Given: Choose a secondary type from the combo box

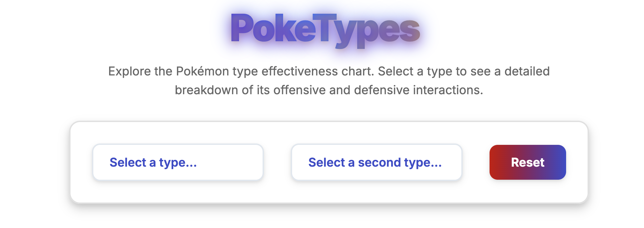Looking at the screenshot, I should tap(376, 162).
